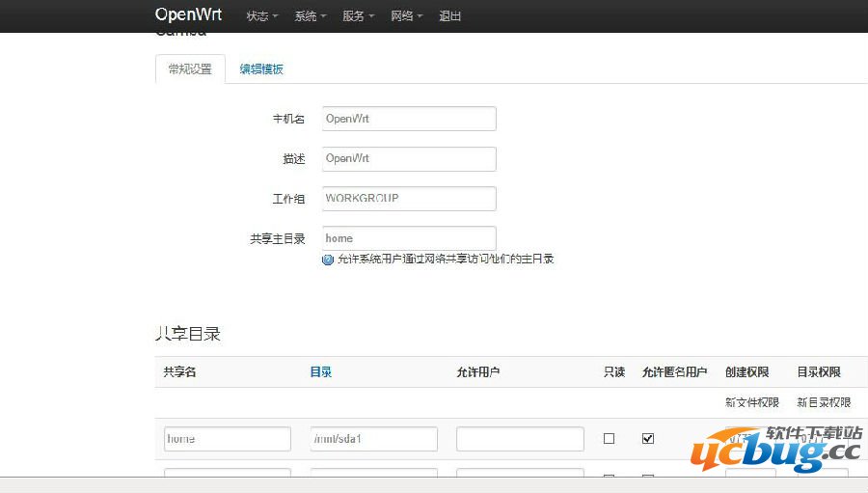Click the 共享名 field in the home row
The width and height of the screenshot is (868, 493).
tap(228, 439)
